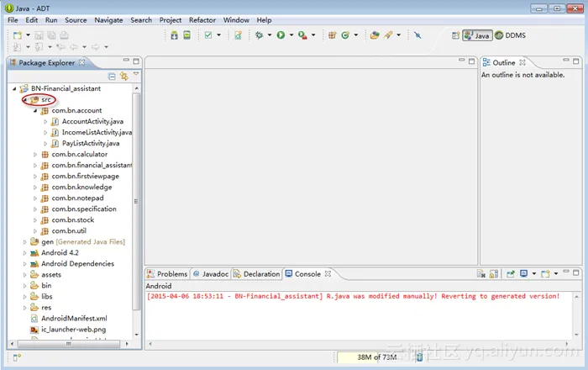Expand the com.bn.calculator package
588x370 pixels.
[35, 155]
